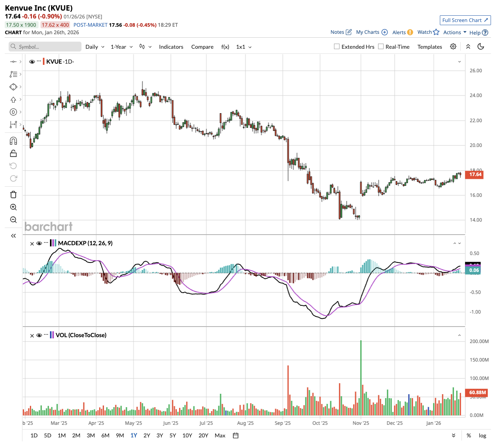Open chart settings gear

click(x=453, y=46)
